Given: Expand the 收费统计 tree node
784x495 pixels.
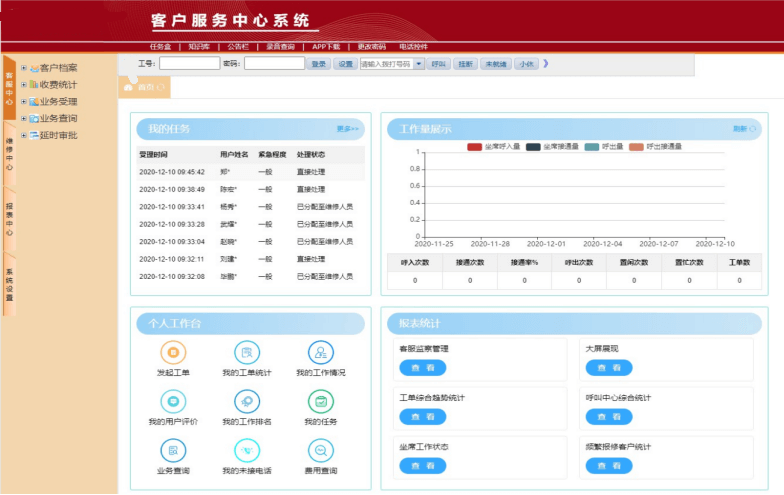Looking at the screenshot, I should click(24, 84).
